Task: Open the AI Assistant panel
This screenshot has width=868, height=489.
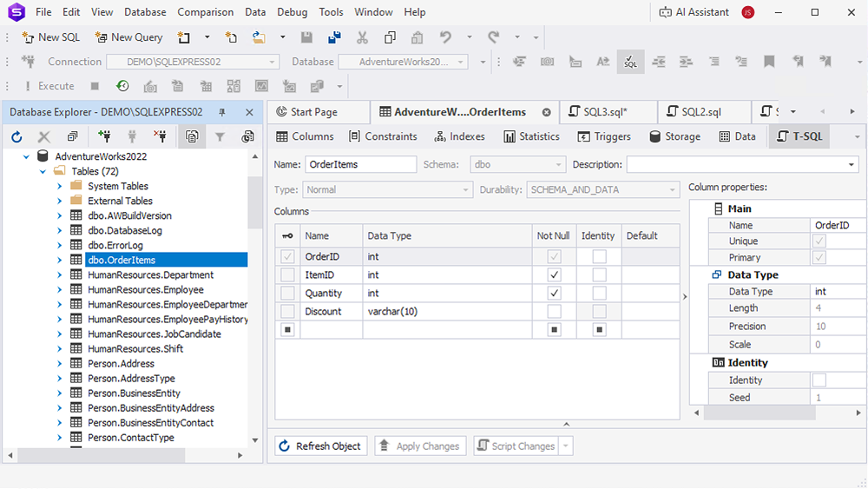Action: [x=694, y=12]
